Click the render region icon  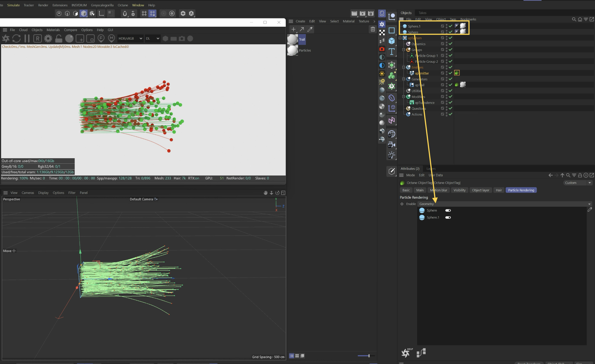coord(80,39)
